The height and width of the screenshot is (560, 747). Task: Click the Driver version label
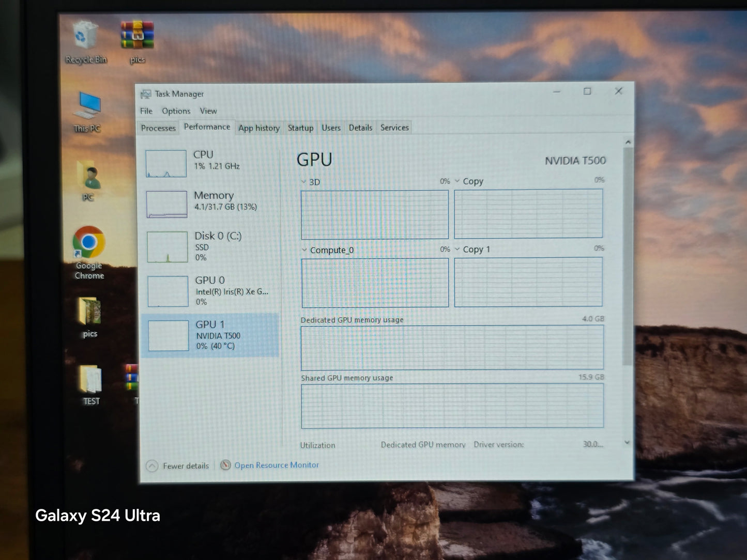pos(498,444)
